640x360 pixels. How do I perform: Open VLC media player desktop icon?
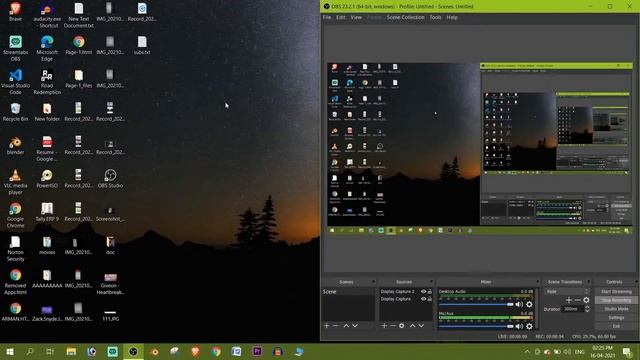[x=16, y=182]
